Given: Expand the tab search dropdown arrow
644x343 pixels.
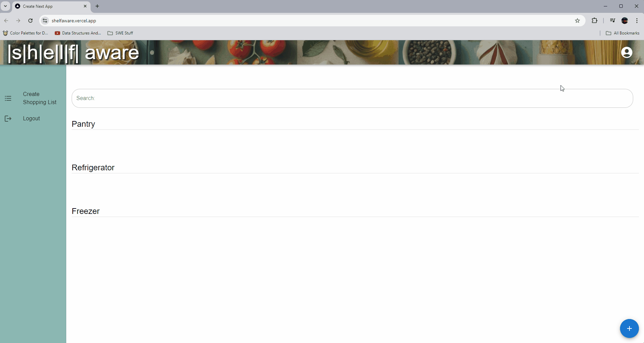Looking at the screenshot, I should pos(5,6).
